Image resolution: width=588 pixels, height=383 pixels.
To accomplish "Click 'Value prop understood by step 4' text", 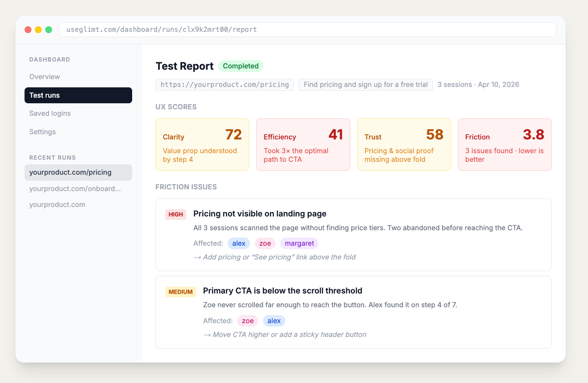I will 200,155.
